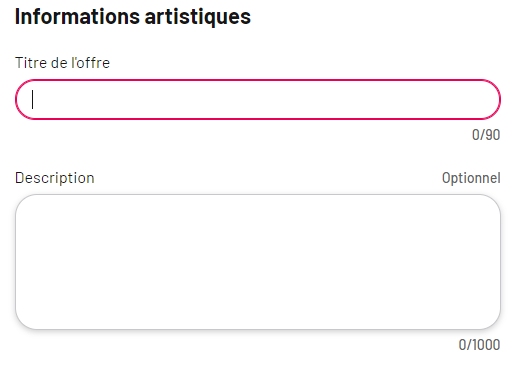Click the 0/1000 character counter

[479, 345]
